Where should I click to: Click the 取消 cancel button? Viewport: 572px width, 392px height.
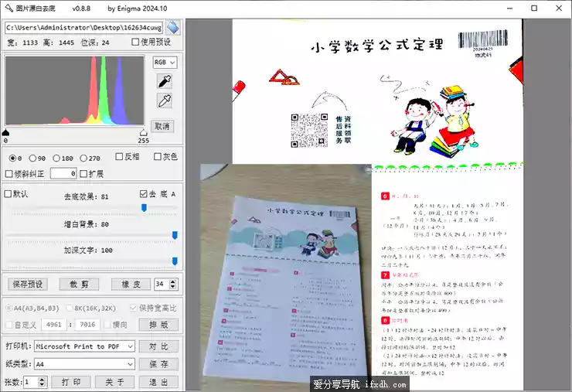[x=162, y=126]
